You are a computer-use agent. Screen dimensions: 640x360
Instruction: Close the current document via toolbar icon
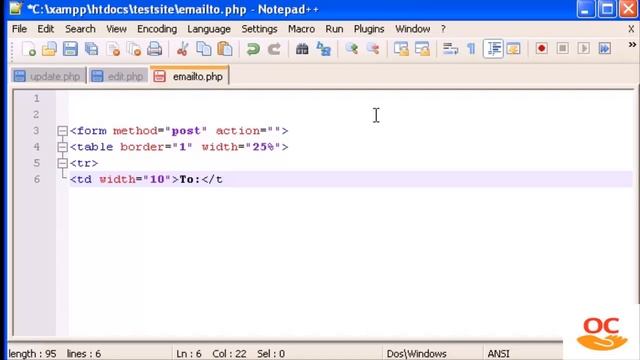coord(113,49)
